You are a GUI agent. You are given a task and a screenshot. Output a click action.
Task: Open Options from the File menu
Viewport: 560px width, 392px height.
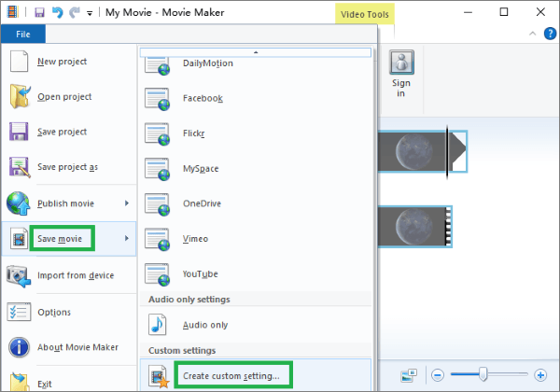pos(54,313)
